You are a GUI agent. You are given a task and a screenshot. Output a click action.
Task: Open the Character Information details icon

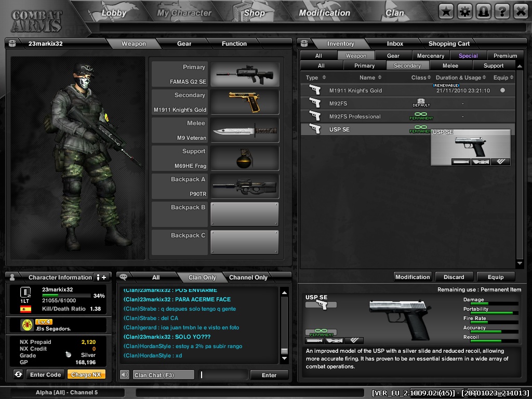(x=102, y=277)
